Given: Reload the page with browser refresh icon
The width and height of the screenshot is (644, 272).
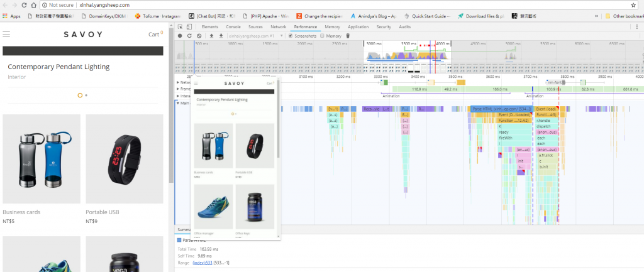Looking at the screenshot, I should click(25, 5).
